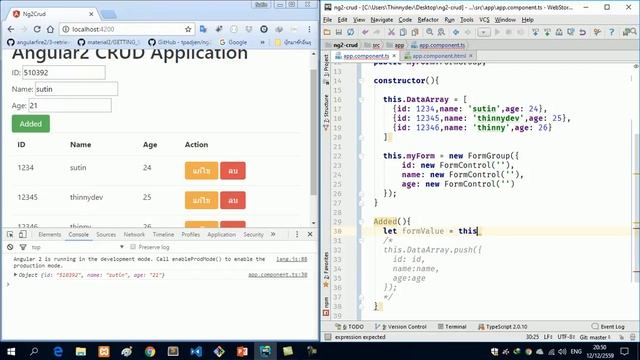Open the Chrome three-dot menu
The width and height of the screenshot is (640, 360).
[x=309, y=29]
